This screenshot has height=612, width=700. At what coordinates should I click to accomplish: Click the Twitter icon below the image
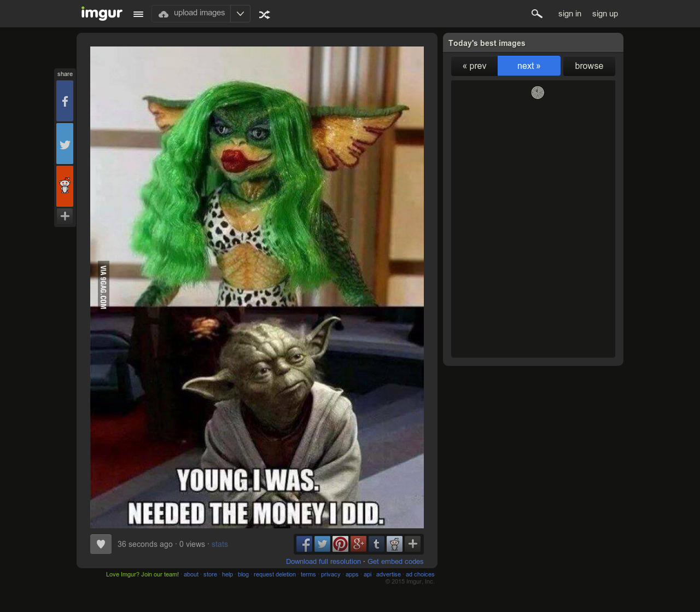[x=322, y=544]
